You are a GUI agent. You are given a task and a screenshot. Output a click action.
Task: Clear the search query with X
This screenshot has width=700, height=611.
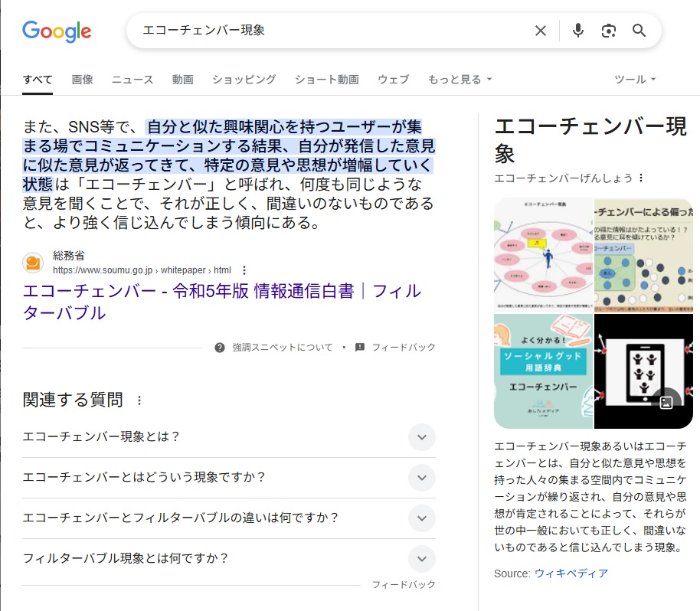[540, 31]
